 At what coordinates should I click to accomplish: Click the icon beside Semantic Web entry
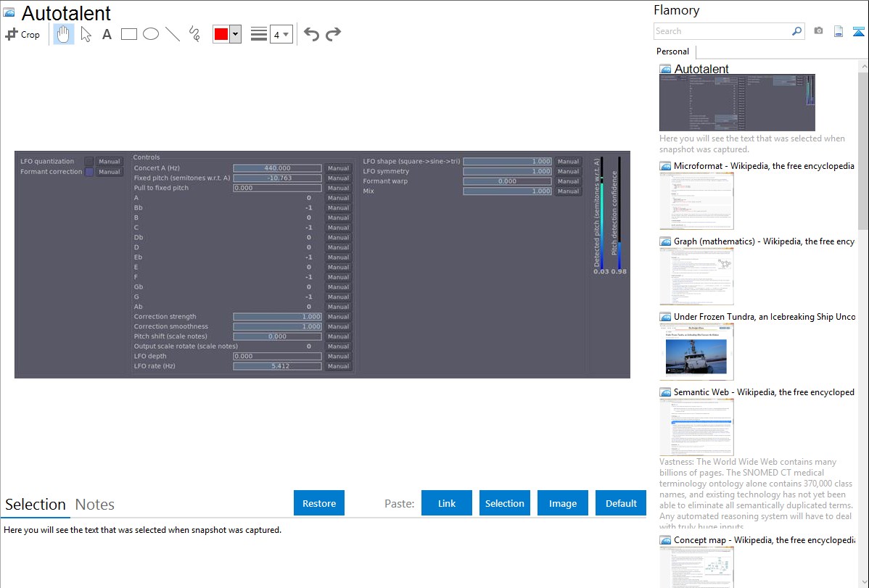point(665,392)
